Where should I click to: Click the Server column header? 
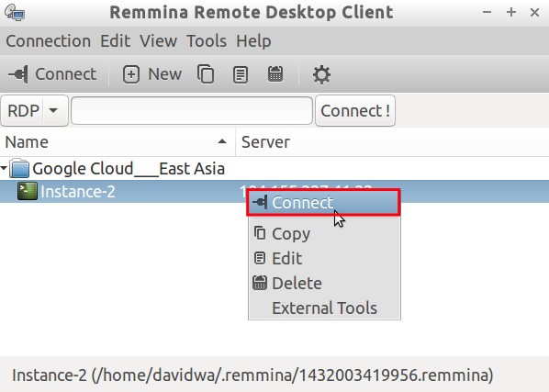coord(392,142)
